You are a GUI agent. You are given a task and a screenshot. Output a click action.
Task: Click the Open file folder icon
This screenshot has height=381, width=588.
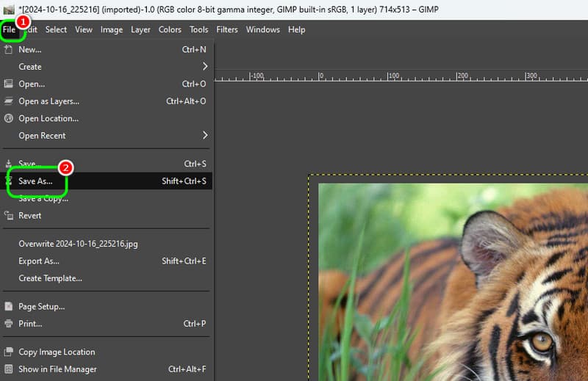point(9,84)
